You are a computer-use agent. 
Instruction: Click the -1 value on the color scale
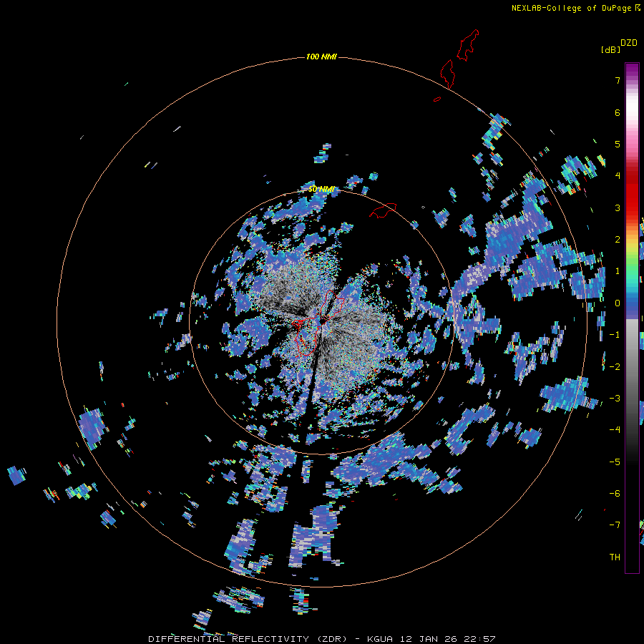click(615, 335)
